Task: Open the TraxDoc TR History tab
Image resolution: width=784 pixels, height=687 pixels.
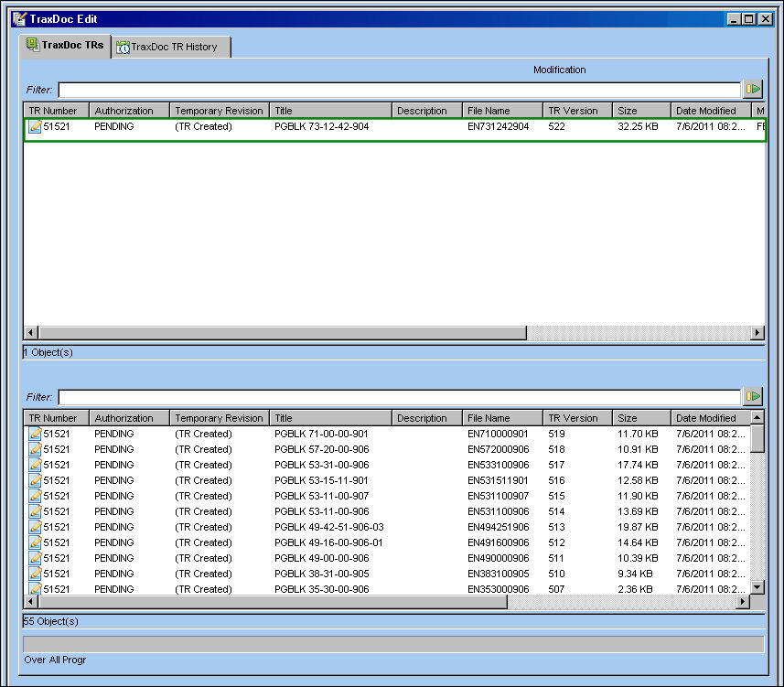Action: point(171,47)
